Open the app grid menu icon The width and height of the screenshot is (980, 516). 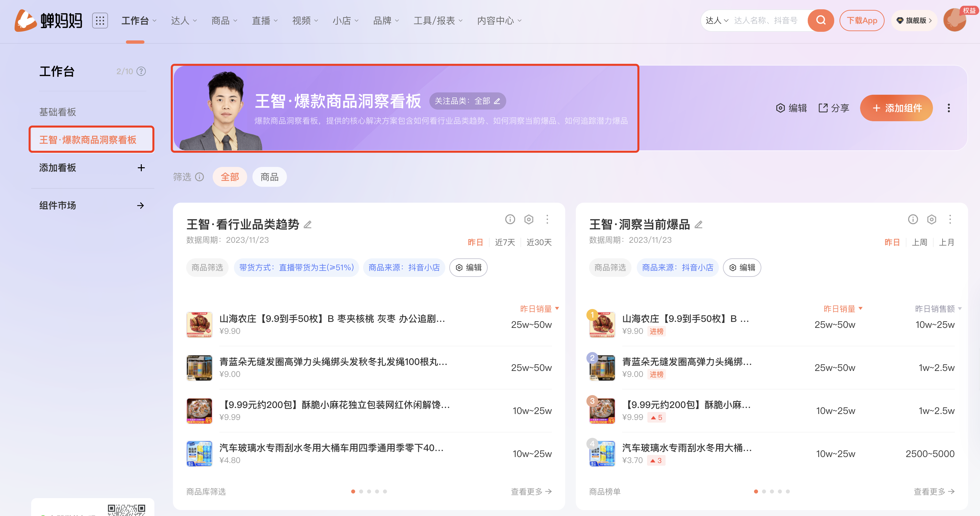tap(100, 21)
